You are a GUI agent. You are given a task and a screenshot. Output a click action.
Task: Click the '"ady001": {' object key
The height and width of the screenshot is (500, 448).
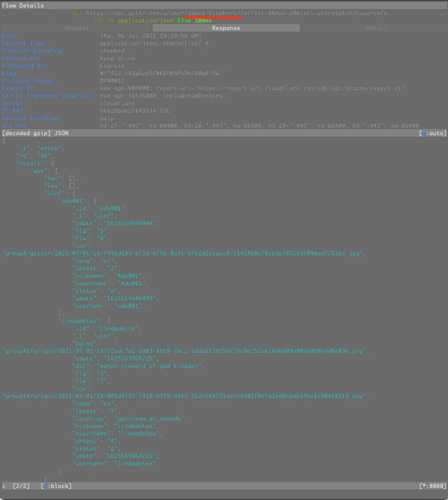[x=77, y=201]
